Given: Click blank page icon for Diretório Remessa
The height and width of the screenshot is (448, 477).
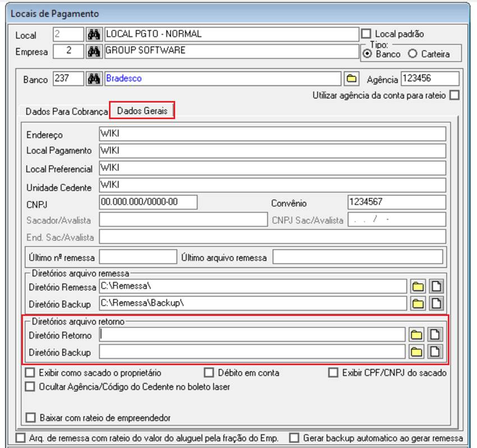Looking at the screenshot, I should (x=436, y=287).
